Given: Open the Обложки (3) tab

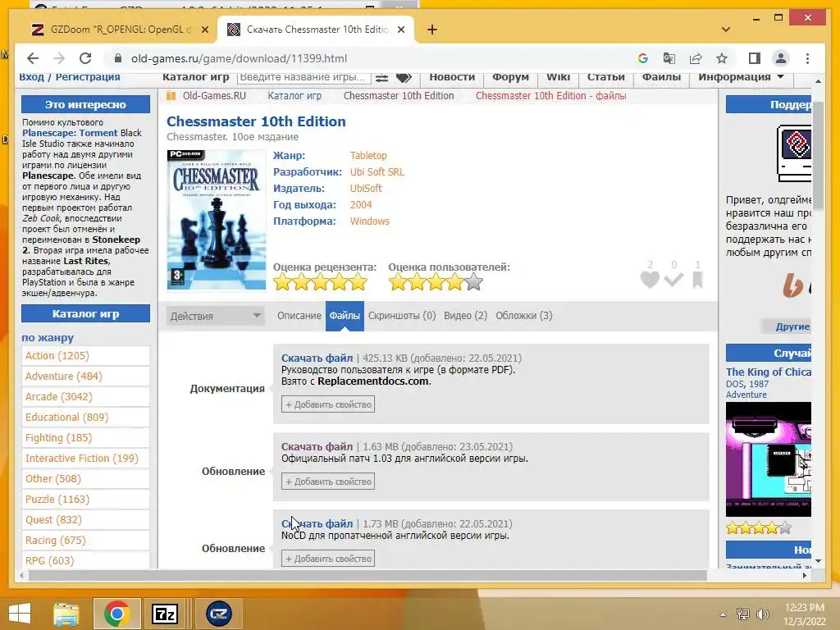Looking at the screenshot, I should tap(524, 316).
